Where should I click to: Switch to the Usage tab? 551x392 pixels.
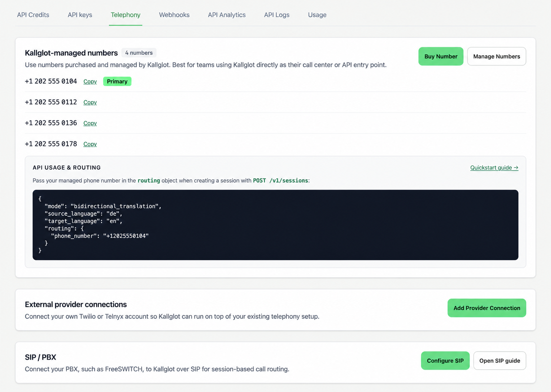coord(317,15)
